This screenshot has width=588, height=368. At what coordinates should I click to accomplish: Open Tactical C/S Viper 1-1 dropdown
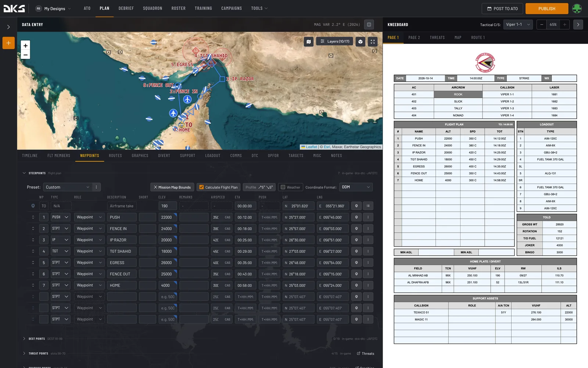coord(518,25)
